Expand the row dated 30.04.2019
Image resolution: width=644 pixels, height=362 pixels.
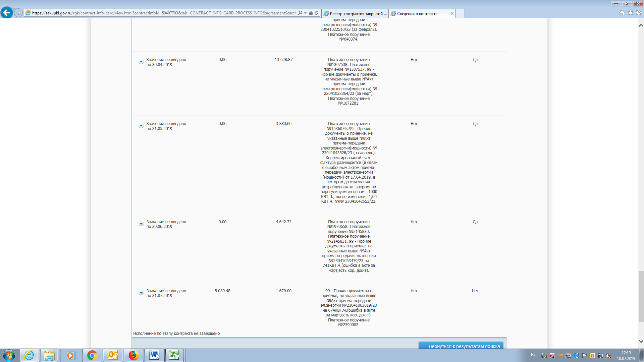(x=141, y=62)
